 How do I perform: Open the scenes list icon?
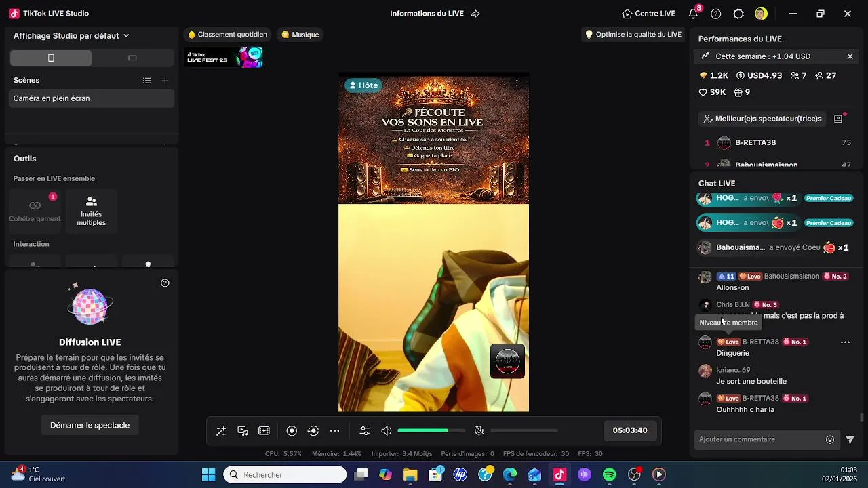(x=146, y=81)
